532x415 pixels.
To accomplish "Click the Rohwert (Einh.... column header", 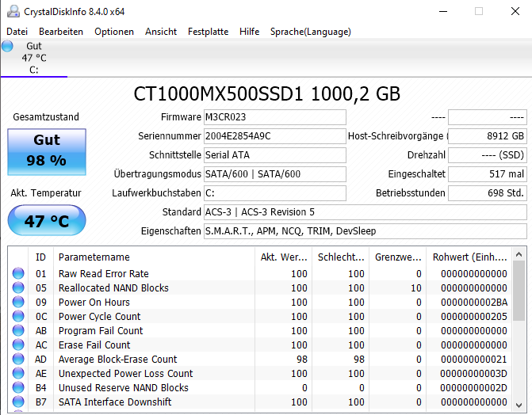I will [x=469, y=257].
